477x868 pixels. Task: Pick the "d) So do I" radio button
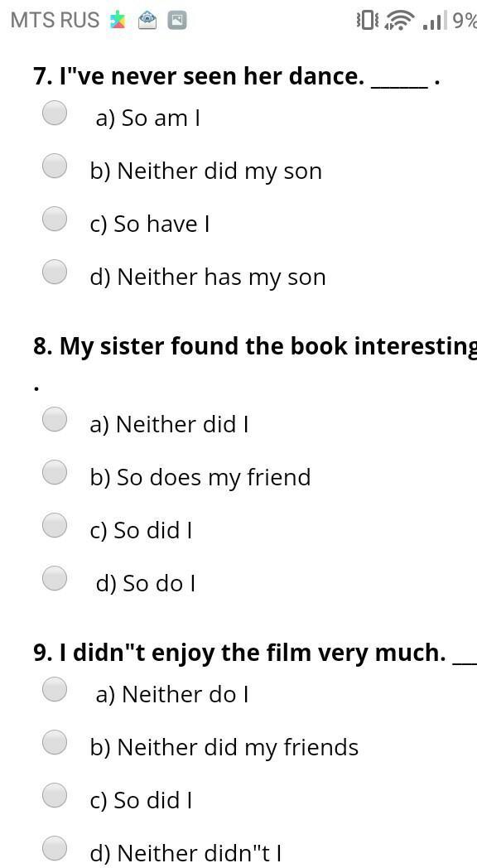[55, 578]
